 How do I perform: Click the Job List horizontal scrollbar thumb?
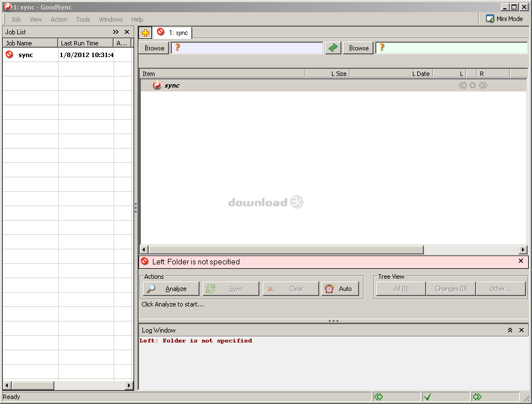[x=33, y=385]
